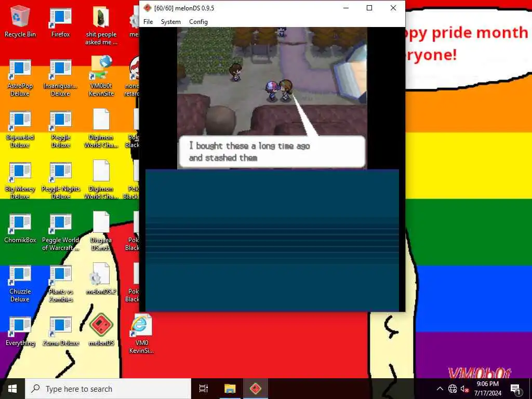Click the melonDS bottom touchscreen area

tap(272, 240)
